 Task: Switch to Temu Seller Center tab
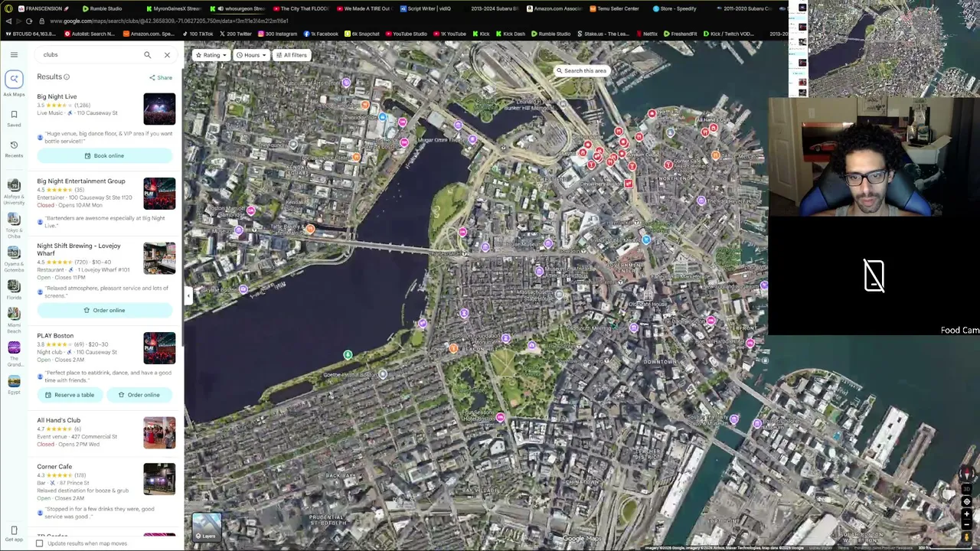pyautogui.click(x=615, y=8)
